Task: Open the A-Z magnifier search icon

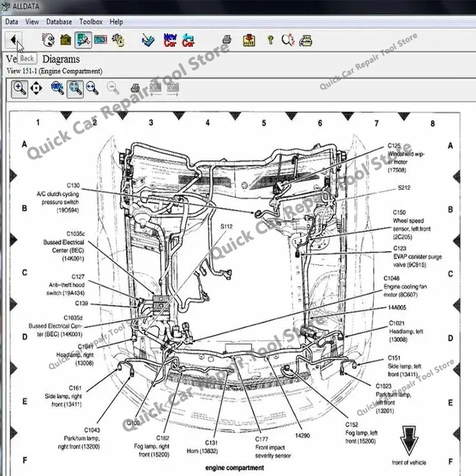Action: pyautogui.click(x=288, y=40)
